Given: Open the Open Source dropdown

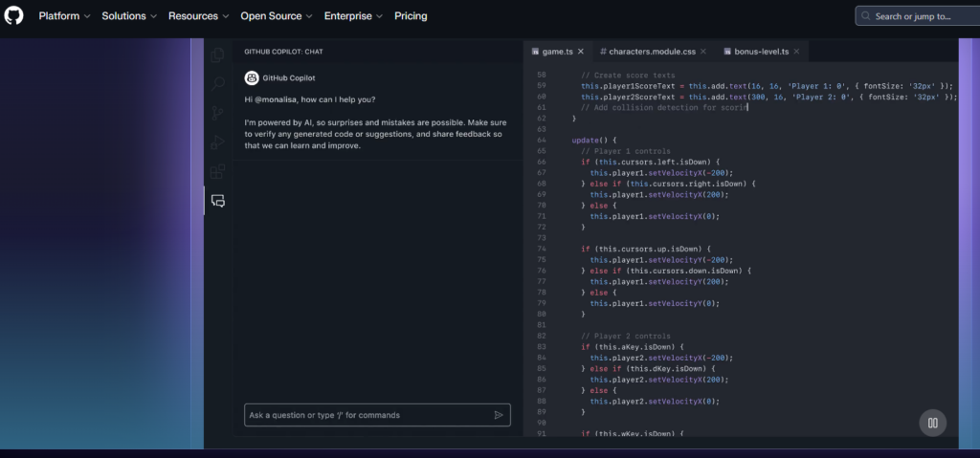Looking at the screenshot, I should (x=277, y=16).
